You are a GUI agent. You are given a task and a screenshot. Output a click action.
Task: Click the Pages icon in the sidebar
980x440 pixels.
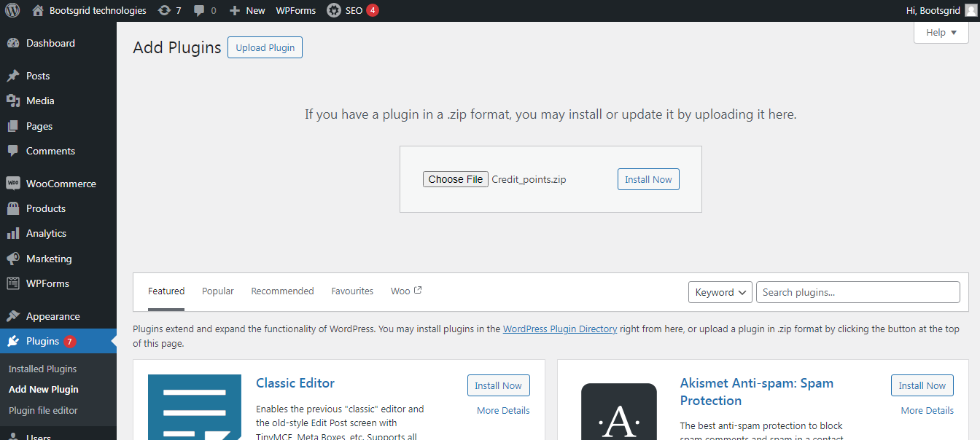12,126
